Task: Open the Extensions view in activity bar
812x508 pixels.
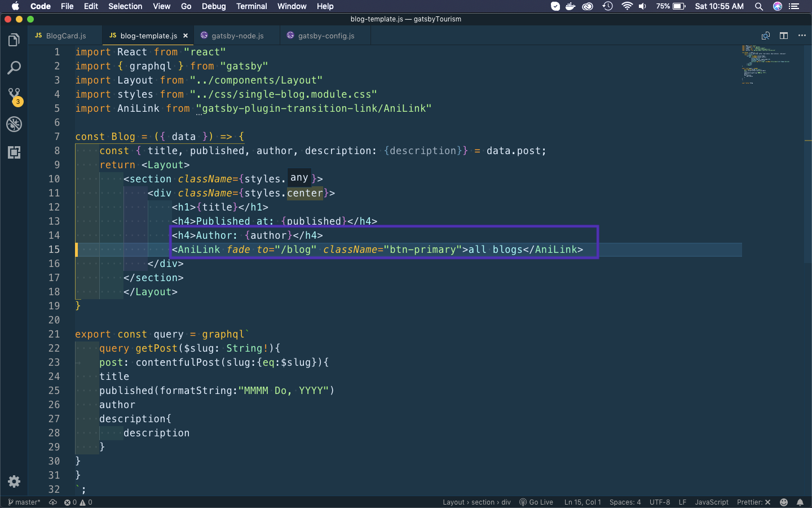Action: tap(14, 152)
